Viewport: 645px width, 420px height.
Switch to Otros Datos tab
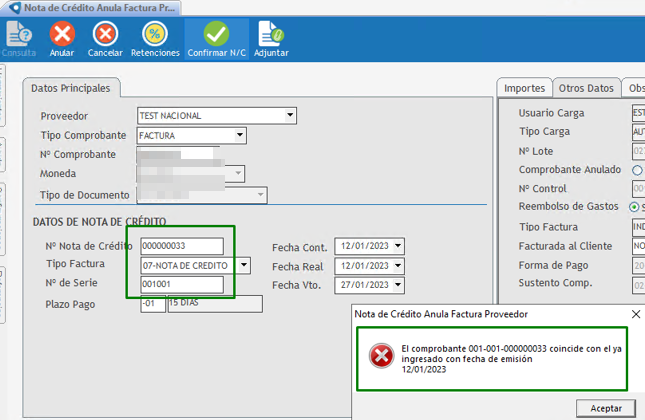(586, 88)
